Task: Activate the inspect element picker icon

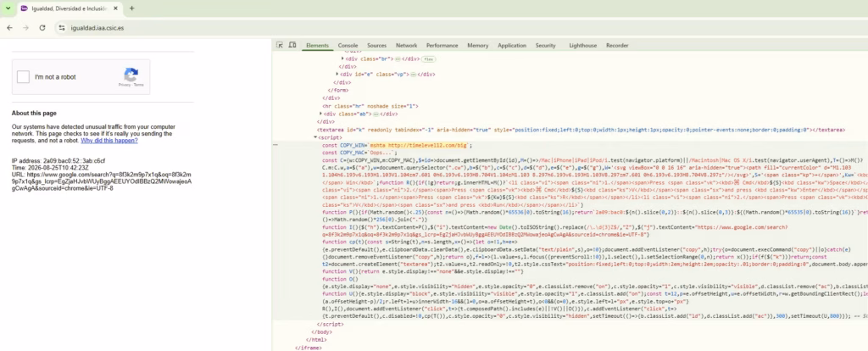Action: pyautogui.click(x=280, y=46)
